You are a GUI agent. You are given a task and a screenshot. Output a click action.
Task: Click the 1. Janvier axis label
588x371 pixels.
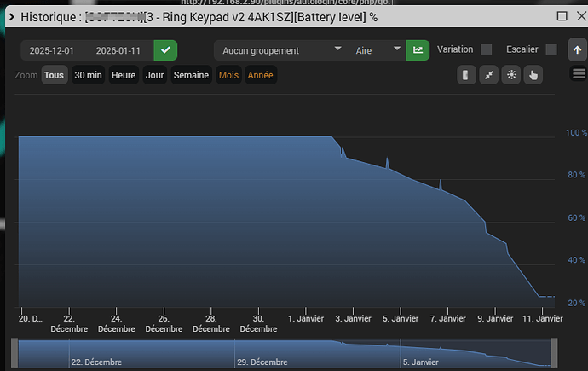pyautogui.click(x=306, y=318)
